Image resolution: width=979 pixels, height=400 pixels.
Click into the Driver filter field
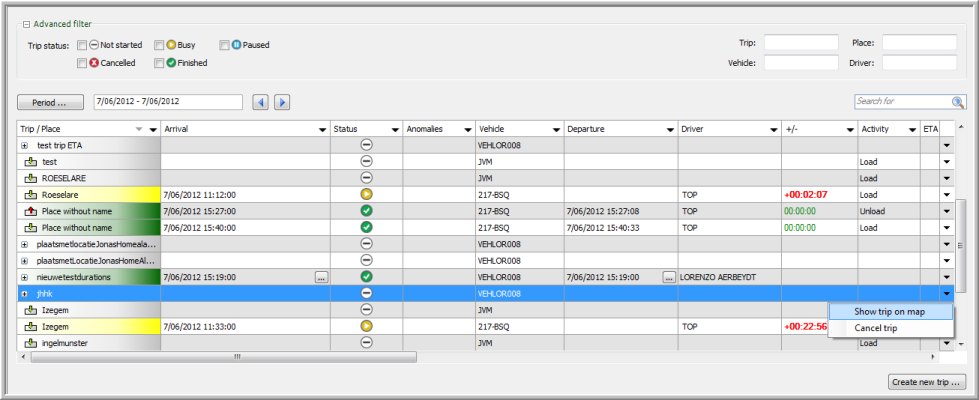click(919, 63)
